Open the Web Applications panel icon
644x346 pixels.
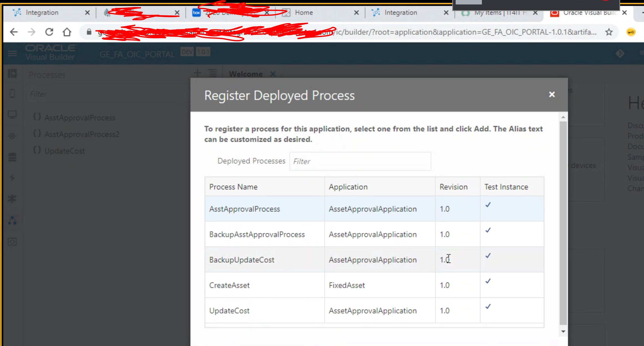point(12,115)
